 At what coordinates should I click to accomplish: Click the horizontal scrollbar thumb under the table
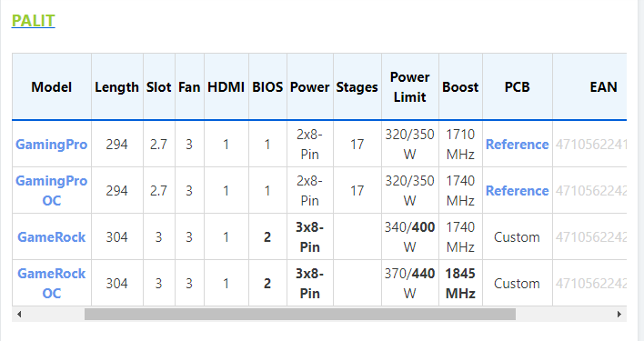[x=300, y=315]
